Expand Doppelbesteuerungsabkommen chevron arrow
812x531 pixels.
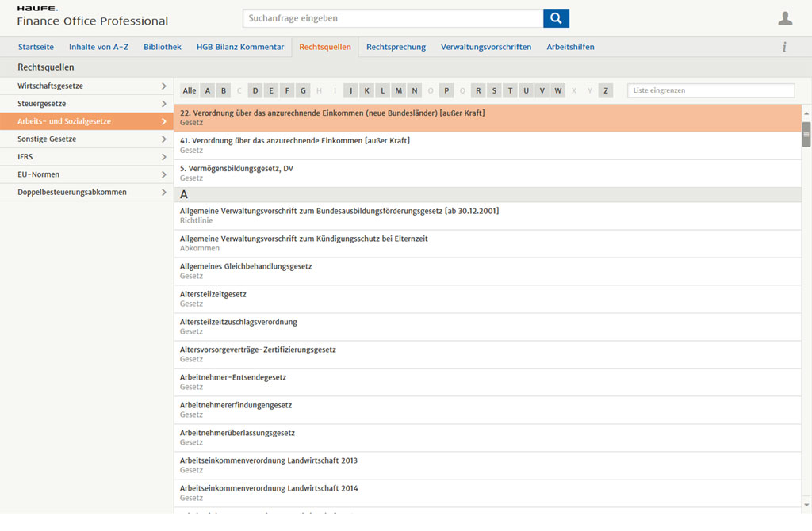point(163,192)
